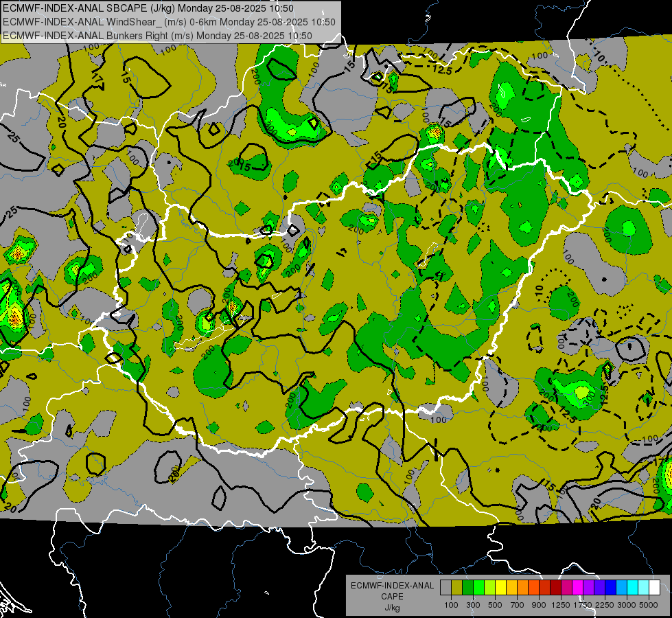Select the gray swatch in CAPE legend

[x=445, y=588]
